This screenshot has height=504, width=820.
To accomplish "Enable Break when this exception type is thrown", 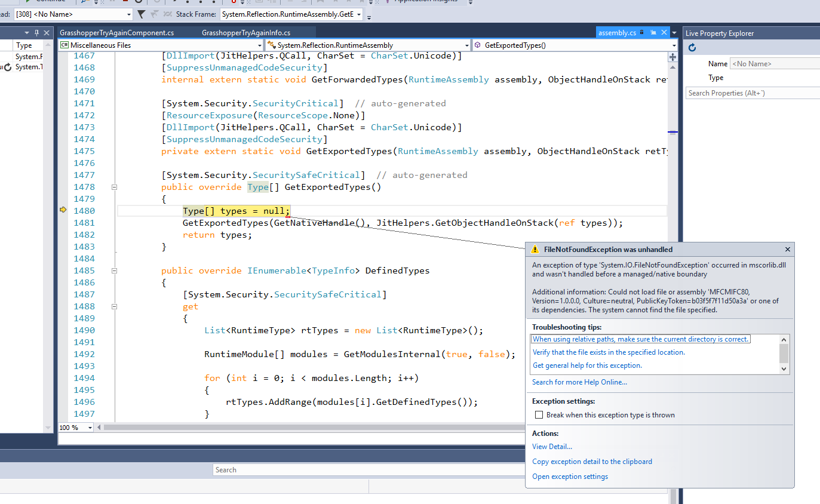I will coord(539,414).
